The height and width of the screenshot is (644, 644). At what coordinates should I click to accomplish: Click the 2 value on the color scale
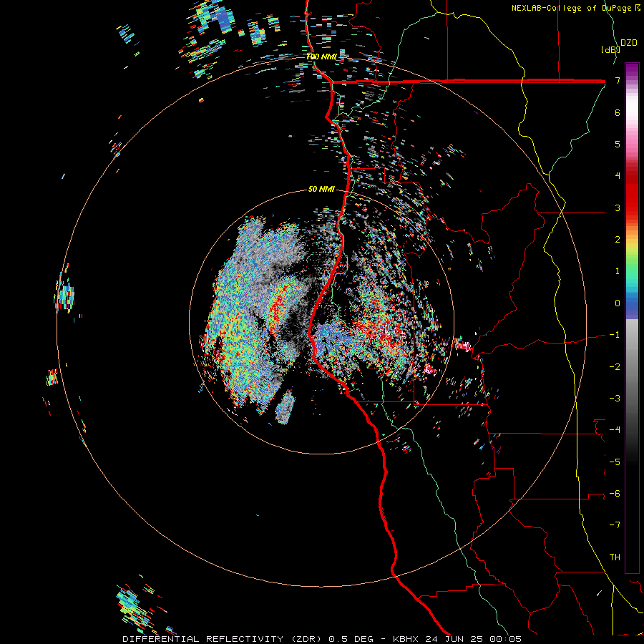(618, 240)
